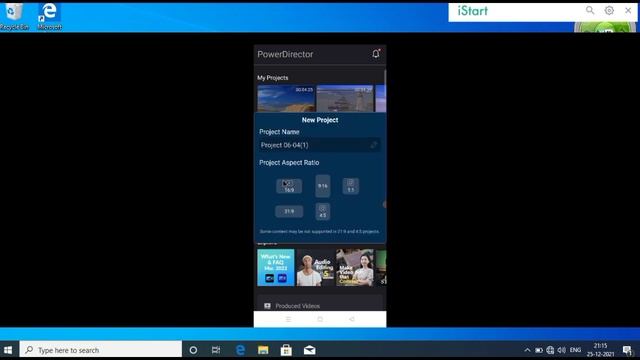Select the 9:16 aspect ratio
The height and width of the screenshot is (360, 640).
[x=323, y=186]
